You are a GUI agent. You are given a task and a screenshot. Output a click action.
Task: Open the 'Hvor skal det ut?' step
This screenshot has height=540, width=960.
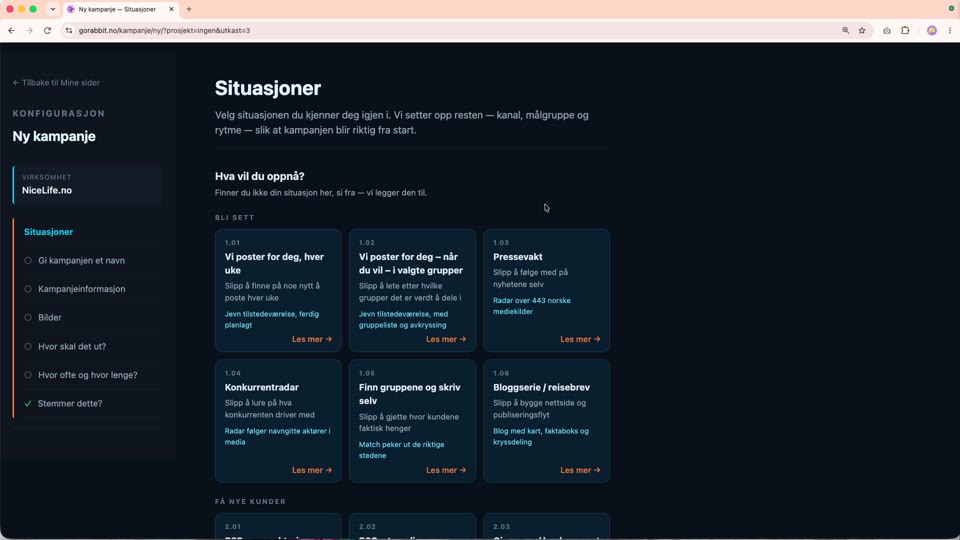pos(87,347)
